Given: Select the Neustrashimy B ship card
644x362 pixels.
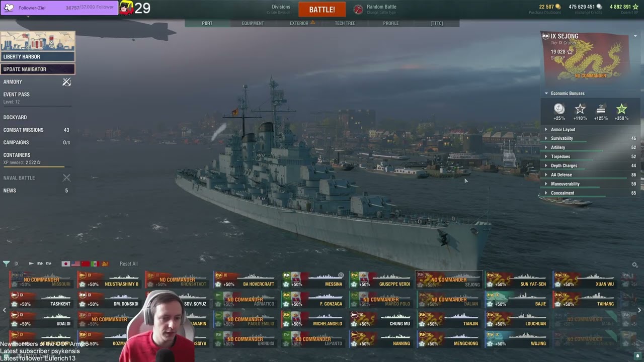Looking at the screenshot, I should (x=110, y=280).
